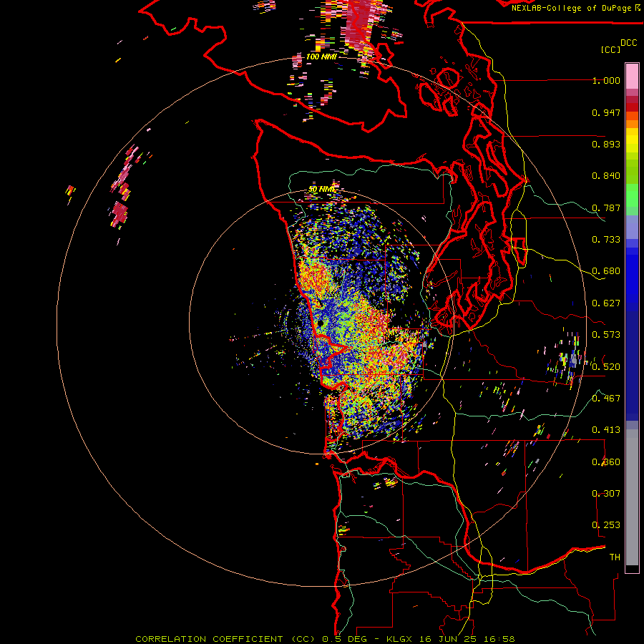Click the DCC product label
The height and width of the screenshot is (644, 644).
click(628, 43)
